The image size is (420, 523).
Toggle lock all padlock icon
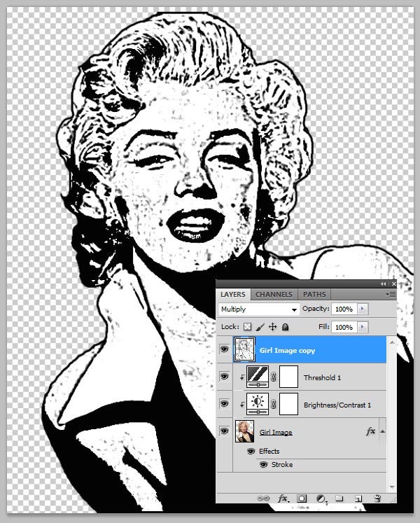pos(285,327)
